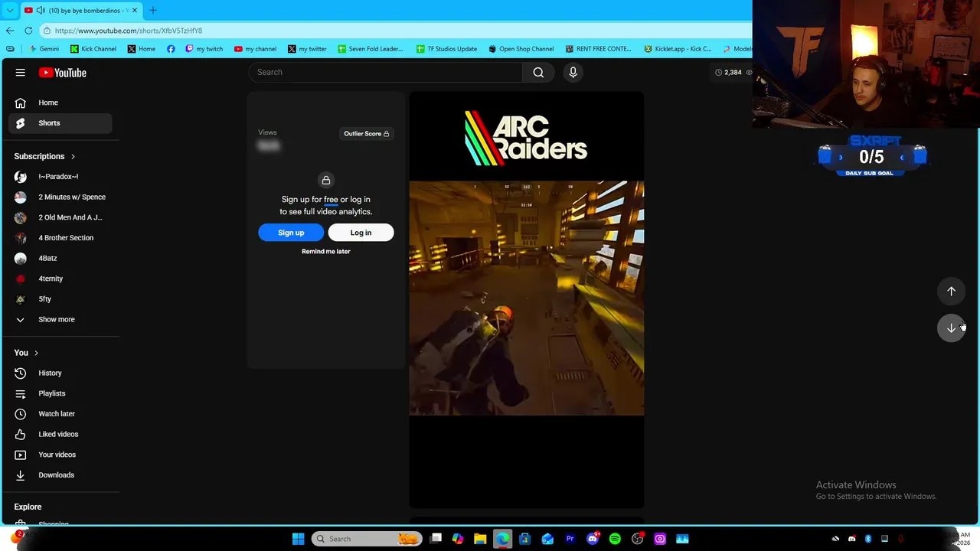
Task: Open the my twitch bookmark
Action: 204,49
